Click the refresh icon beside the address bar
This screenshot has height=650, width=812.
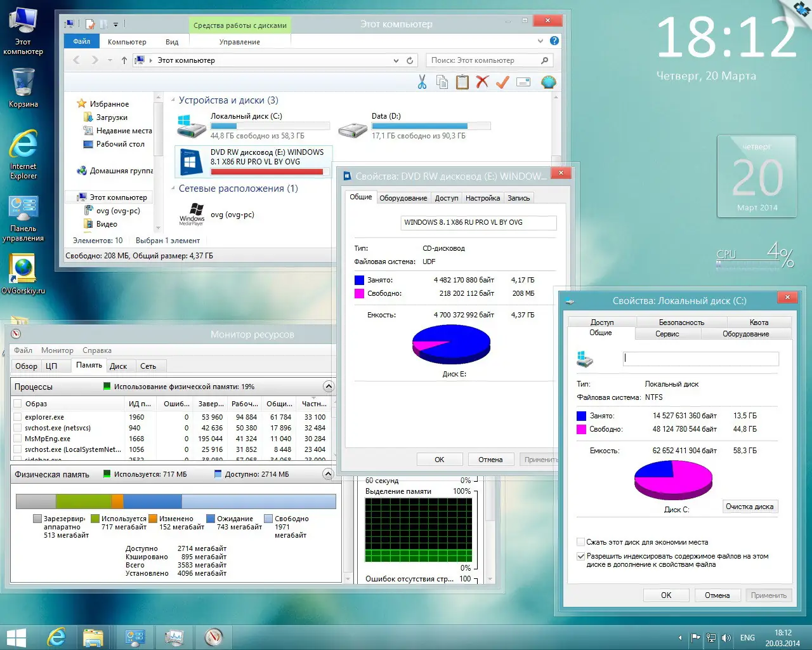click(410, 60)
